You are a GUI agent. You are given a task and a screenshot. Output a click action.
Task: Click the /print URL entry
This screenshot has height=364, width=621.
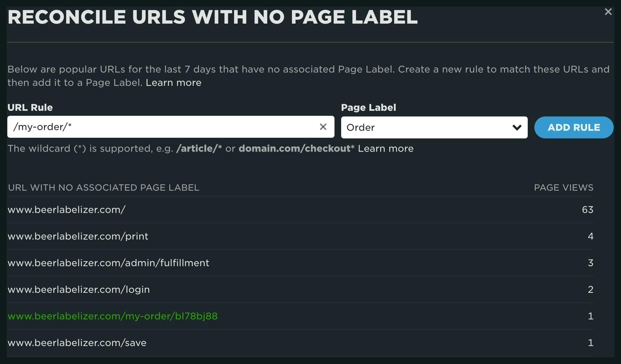pos(78,236)
